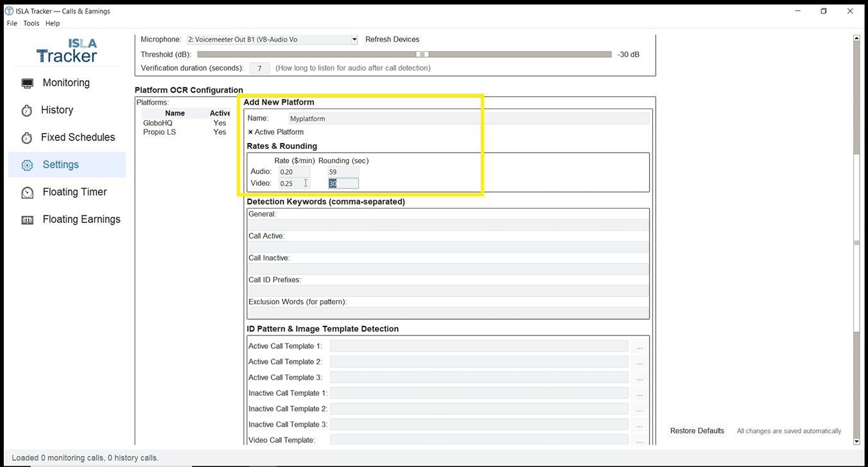868x467 pixels.
Task: Click the Threshold dB slider handle
Action: (x=422, y=55)
